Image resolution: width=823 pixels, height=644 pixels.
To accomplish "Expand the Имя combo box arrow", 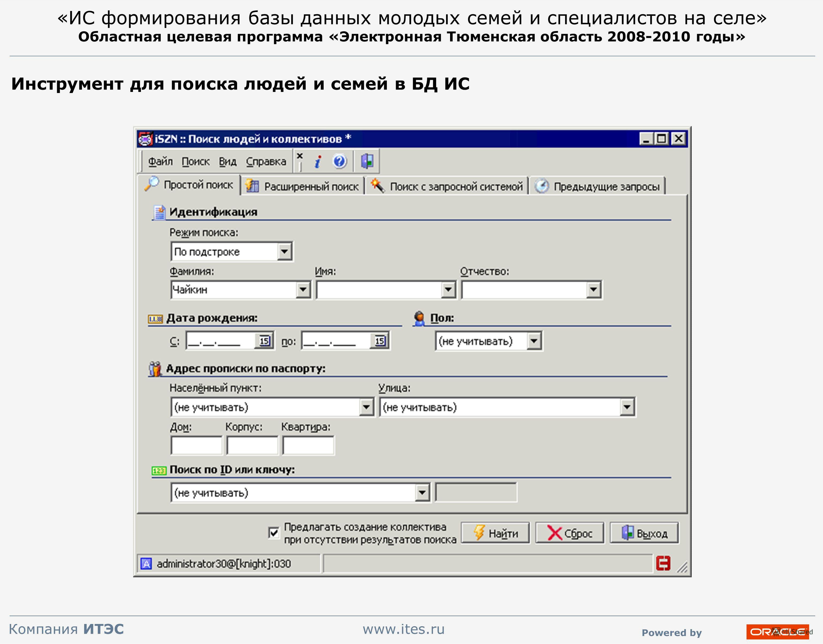I will 448,290.
